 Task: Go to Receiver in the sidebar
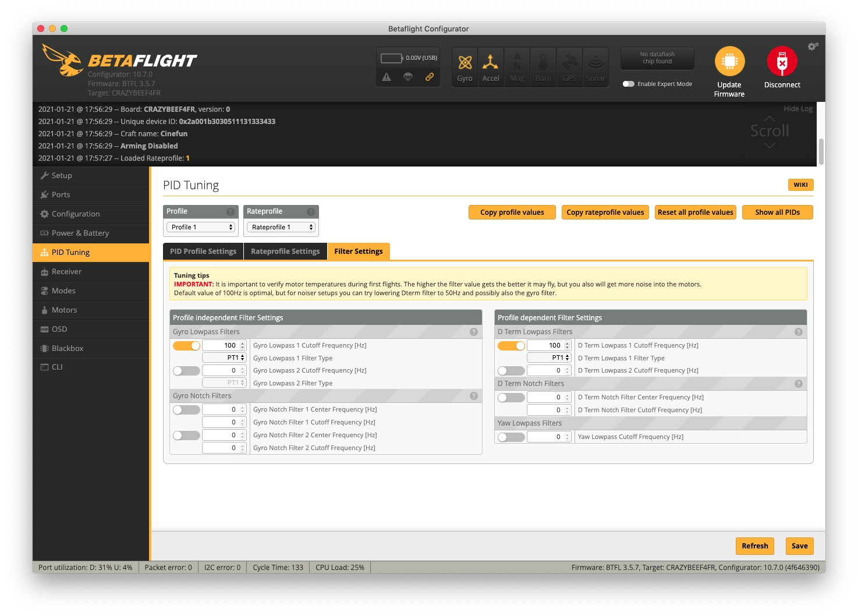pyautogui.click(x=91, y=272)
